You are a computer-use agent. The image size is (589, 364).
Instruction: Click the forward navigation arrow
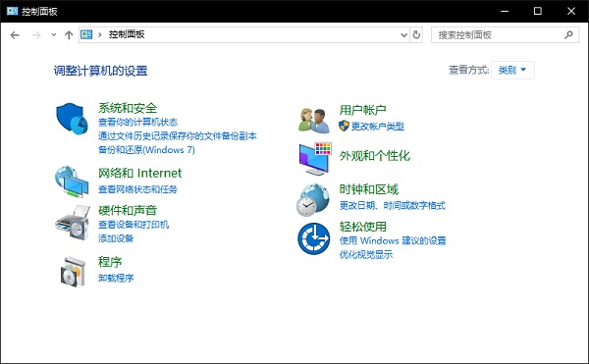coord(36,35)
